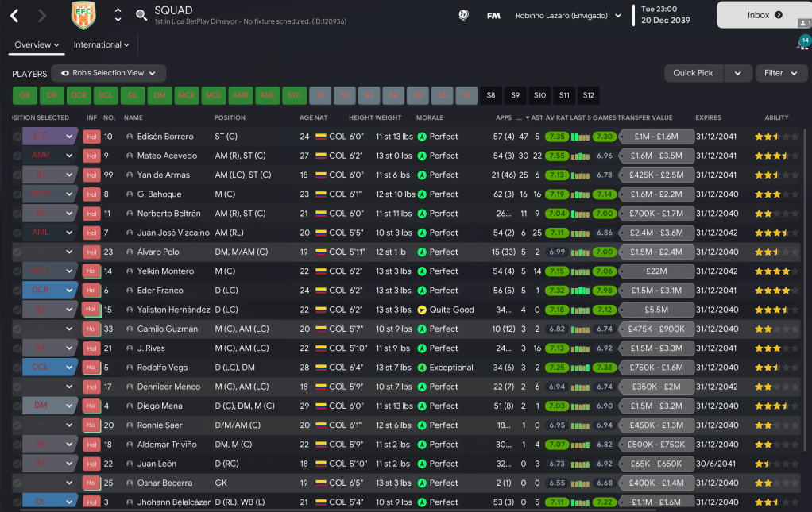Toggle the selection tick for Rodolfo Vega

pos(17,368)
